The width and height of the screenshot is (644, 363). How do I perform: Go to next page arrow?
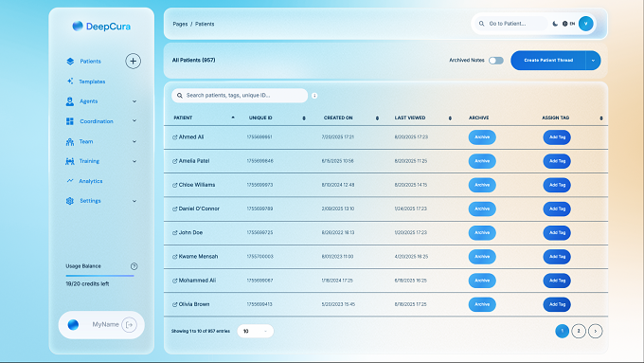(x=595, y=331)
